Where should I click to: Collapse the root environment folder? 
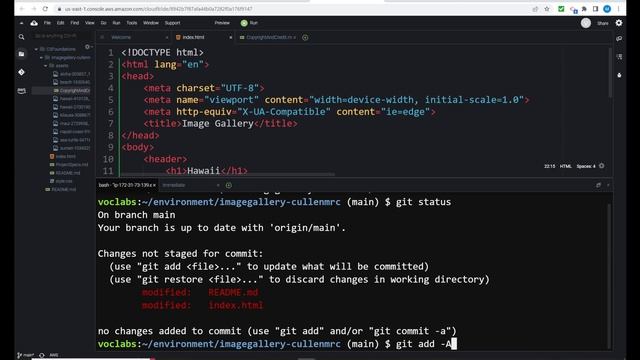(x=36, y=49)
